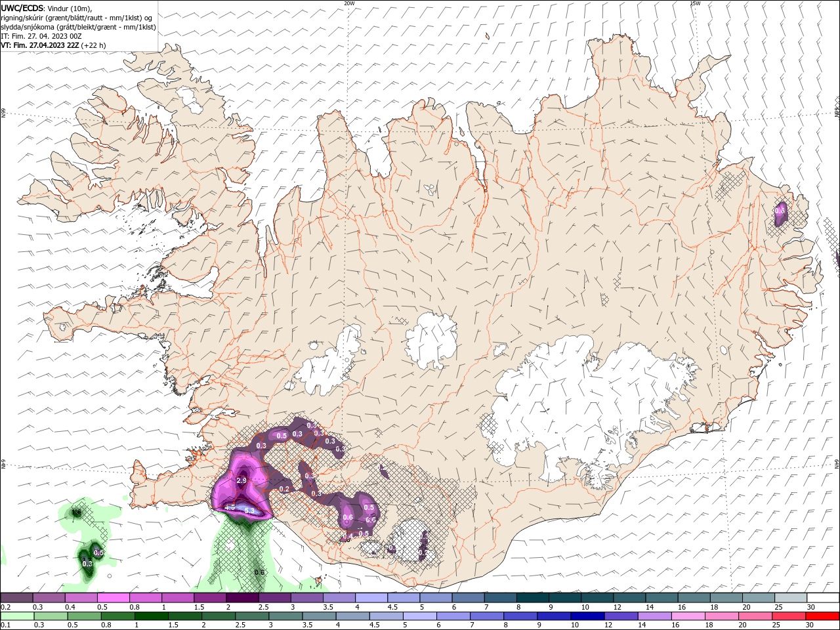Pick the pink 18–20 rain legend swatch
840x630 pixels.
pos(721,616)
